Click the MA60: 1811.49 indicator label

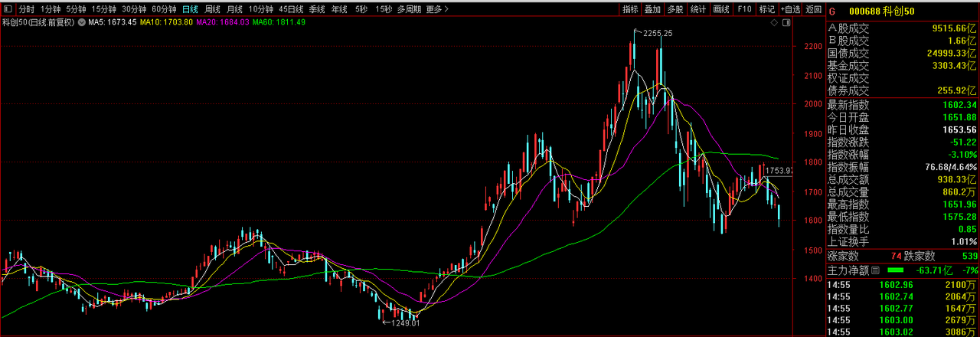(x=279, y=23)
